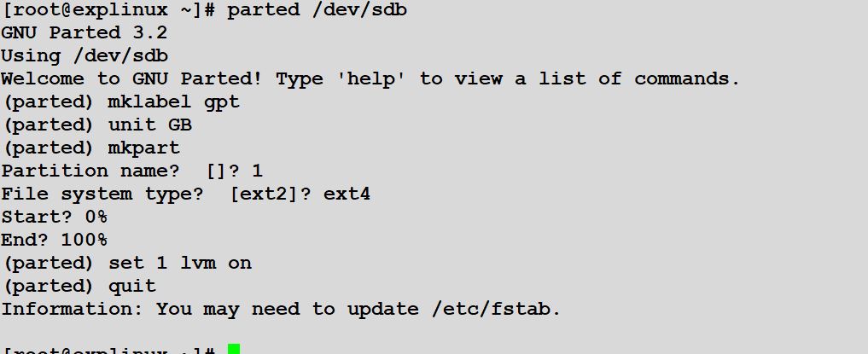The image size is (868, 354).
Task: Click the 'mklabel gpt' command
Action: 174,102
